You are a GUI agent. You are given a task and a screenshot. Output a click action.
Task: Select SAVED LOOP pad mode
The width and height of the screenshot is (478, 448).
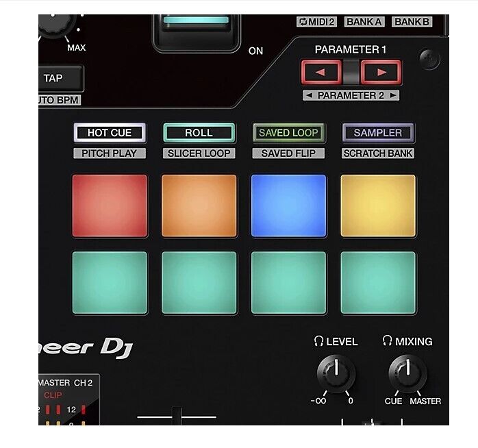pyautogui.click(x=289, y=133)
